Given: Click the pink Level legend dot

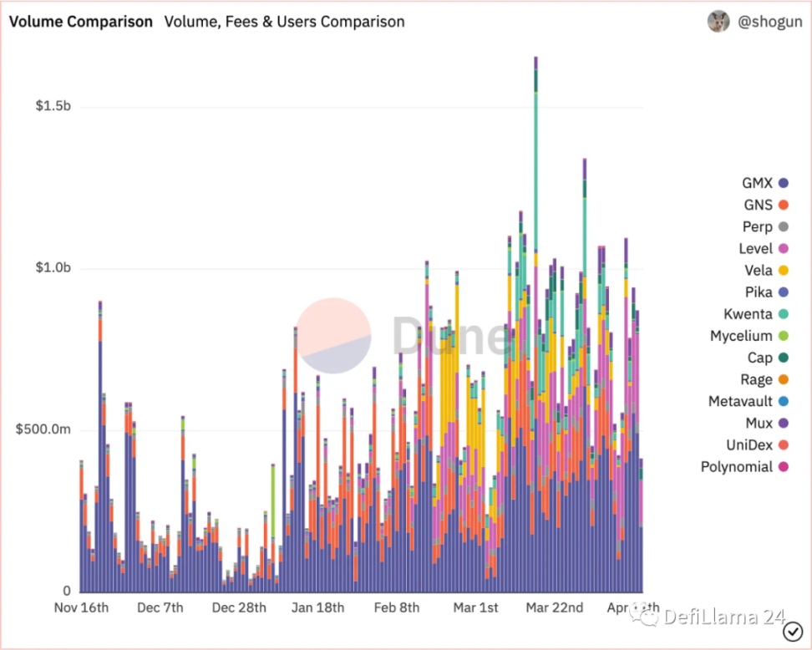Looking at the screenshot, I should click(x=783, y=248).
